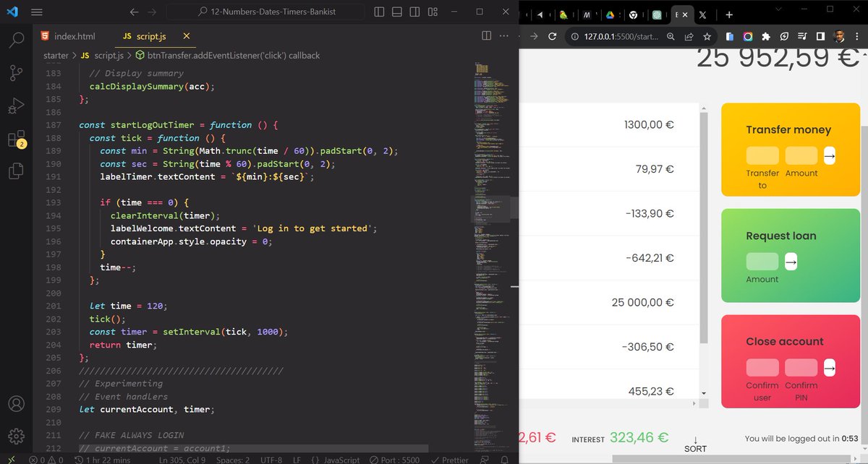Submit Close account arrow button
Image resolution: width=868 pixels, height=464 pixels.
click(x=830, y=367)
